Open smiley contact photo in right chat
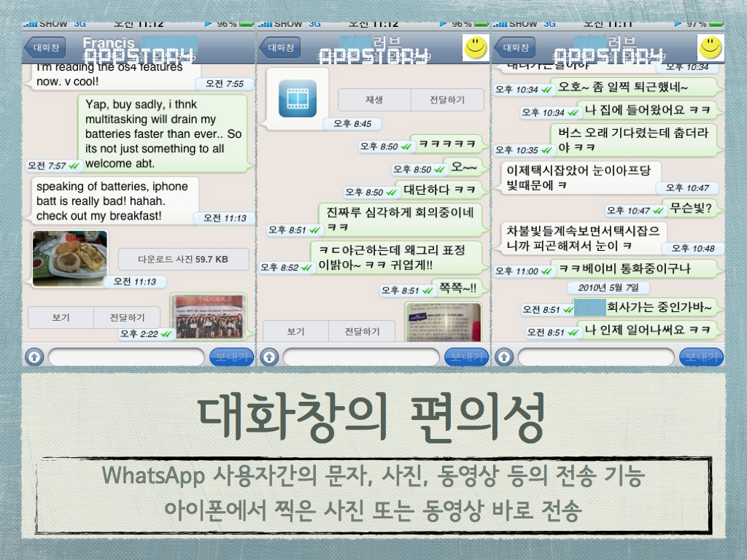The height and width of the screenshot is (560, 747). click(711, 47)
